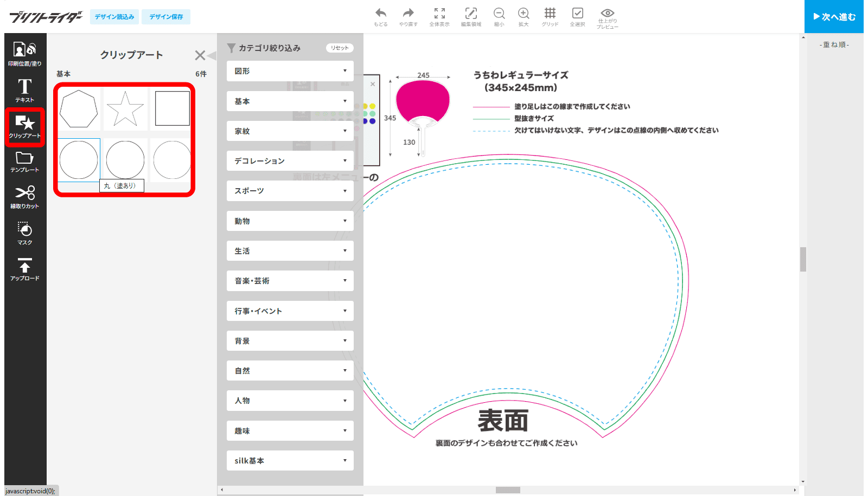Screen dimensions: 868x496
Task: Expand the silk基本 category dropdown
Action: click(x=290, y=461)
